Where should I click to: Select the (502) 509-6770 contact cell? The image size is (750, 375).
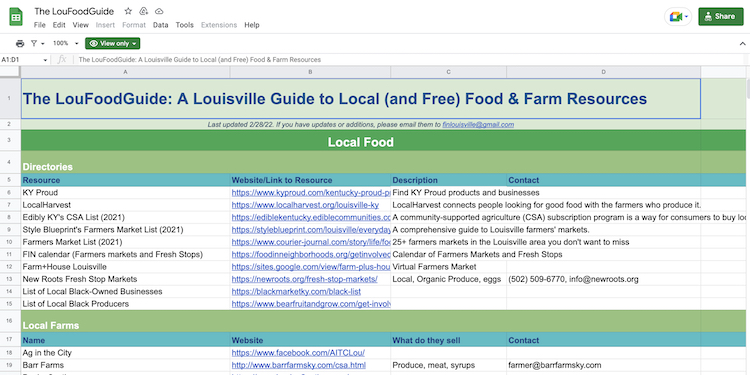click(604, 279)
